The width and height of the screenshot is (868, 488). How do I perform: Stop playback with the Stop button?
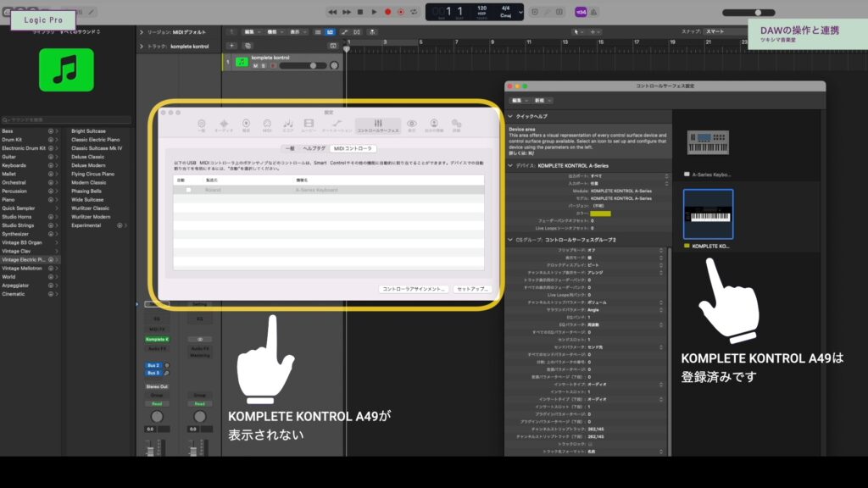coord(360,12)
